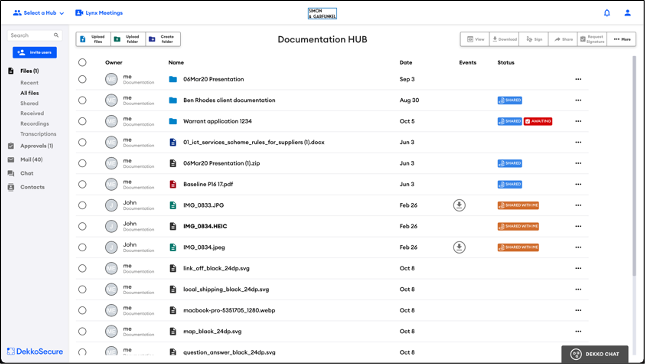This screenshot has height=364, width=645.
Task: Click the Invite users button
Action: [x=35, y=52]
